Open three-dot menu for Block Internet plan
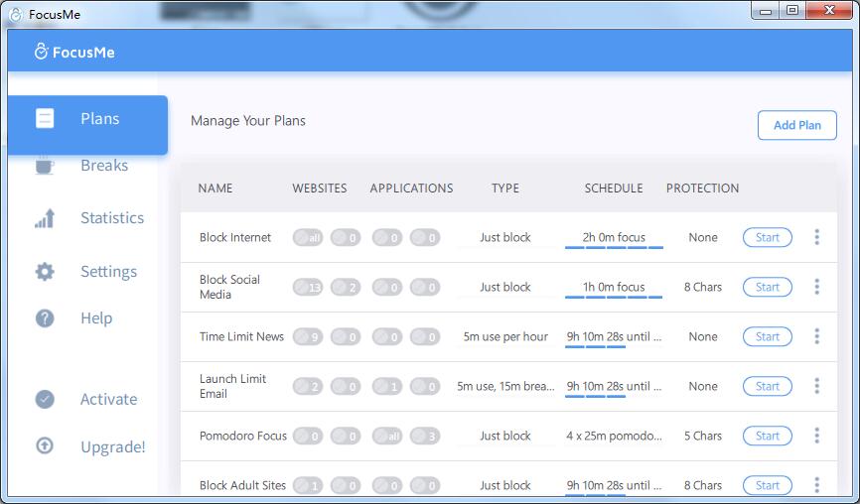Image resolution: width=860 pixels, height=504 pixels. pos(816,237)
